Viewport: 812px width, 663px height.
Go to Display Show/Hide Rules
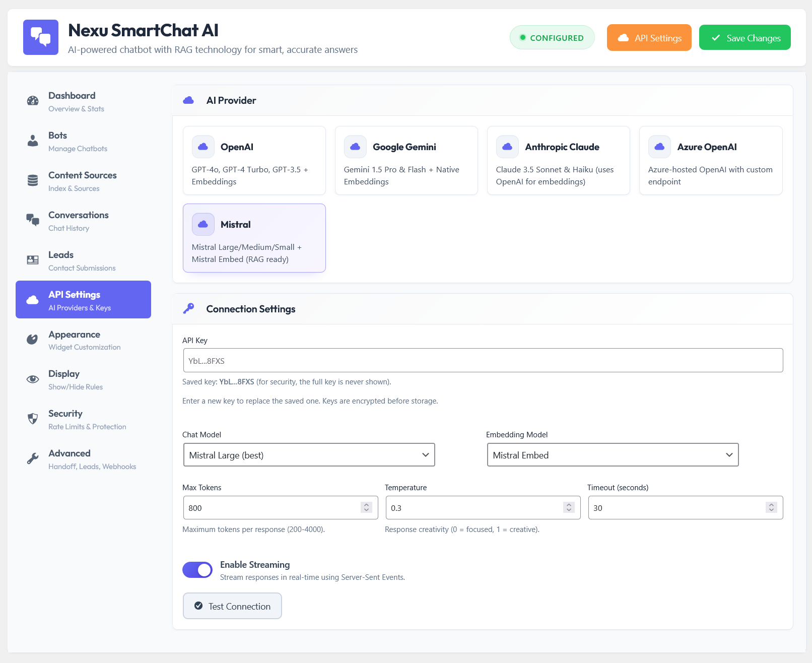click(x=83, y=380)
